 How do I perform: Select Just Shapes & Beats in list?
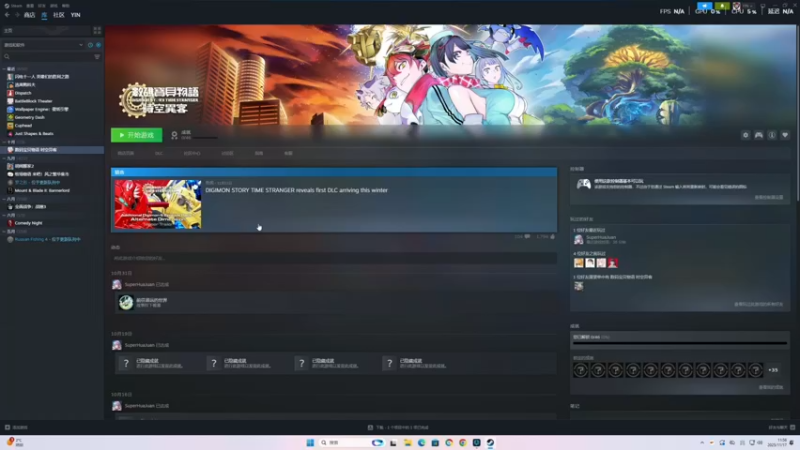(34, 134)
